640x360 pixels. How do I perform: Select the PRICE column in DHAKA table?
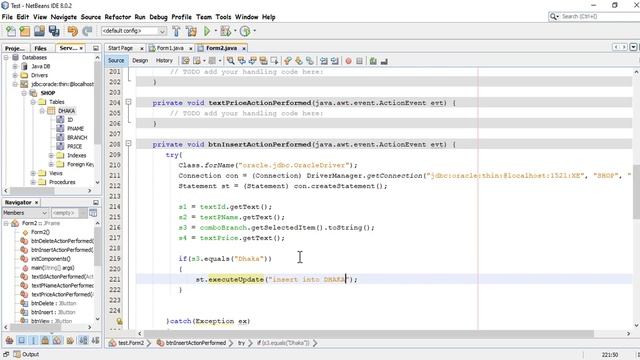click(x=74, y=147)
